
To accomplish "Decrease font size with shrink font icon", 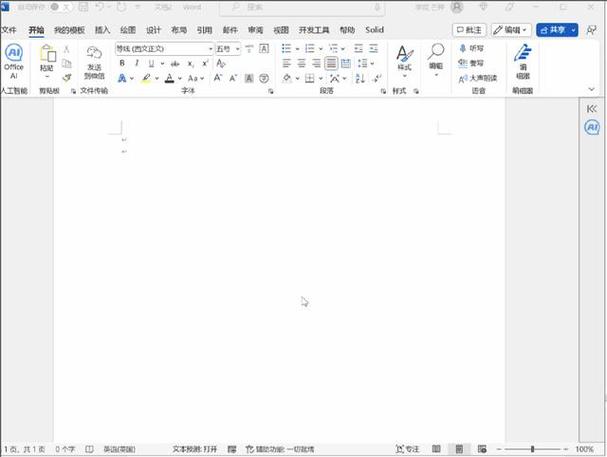I will coord(233,78).
